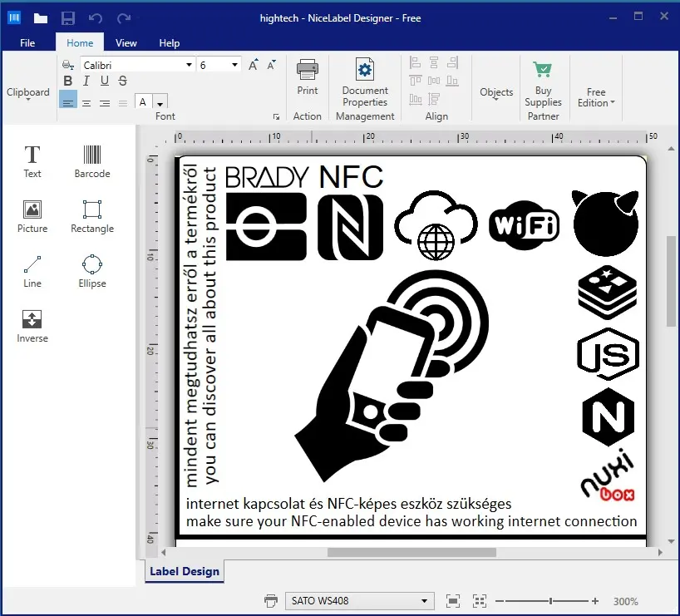The image size is (680, 616).
Task: Enable right text alignment
Action: click(105, 103)
